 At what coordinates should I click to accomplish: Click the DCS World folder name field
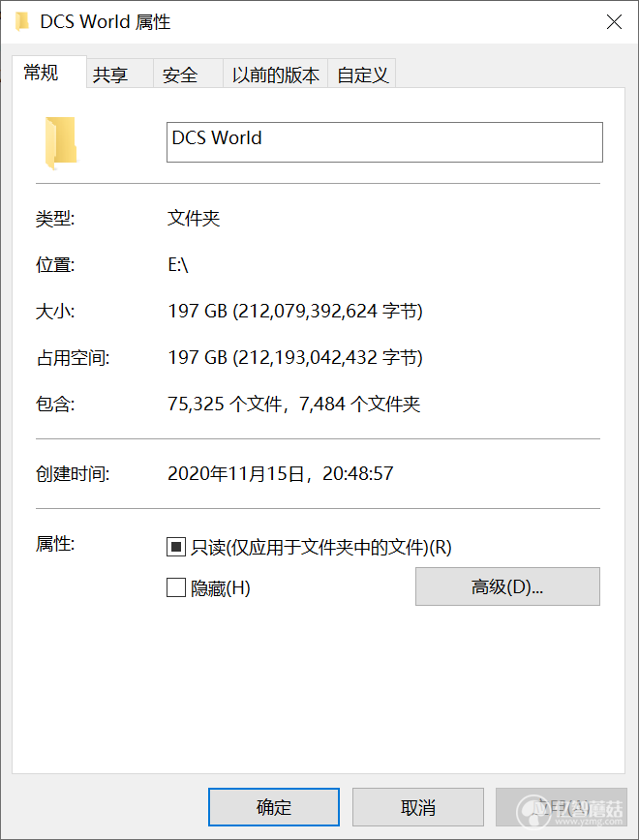(384, 142)
